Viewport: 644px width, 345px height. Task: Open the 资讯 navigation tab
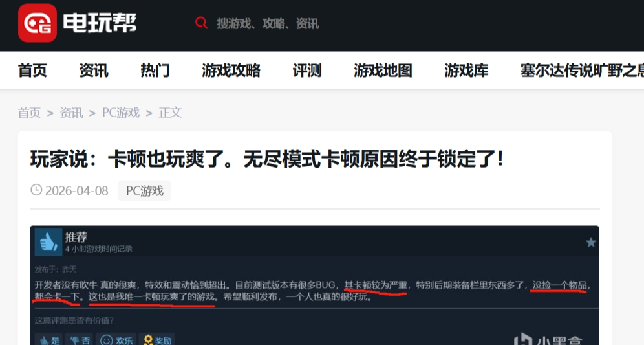point(94,71)
